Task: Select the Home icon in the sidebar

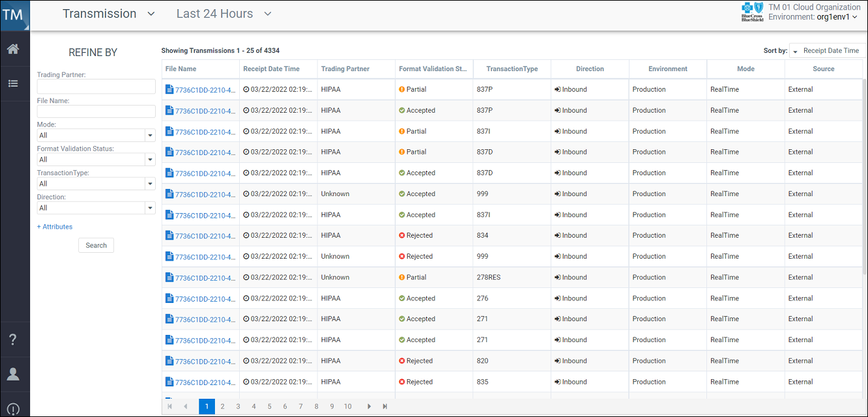Action: point(14,48)
